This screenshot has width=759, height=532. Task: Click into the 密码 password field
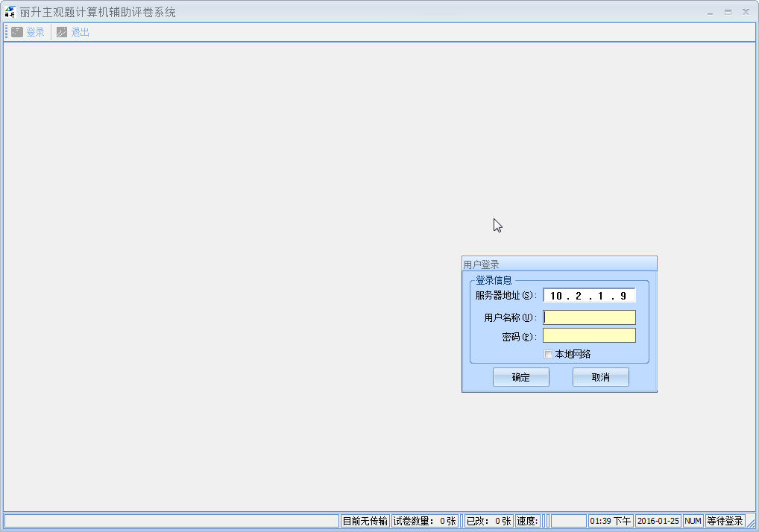point(589,335)
